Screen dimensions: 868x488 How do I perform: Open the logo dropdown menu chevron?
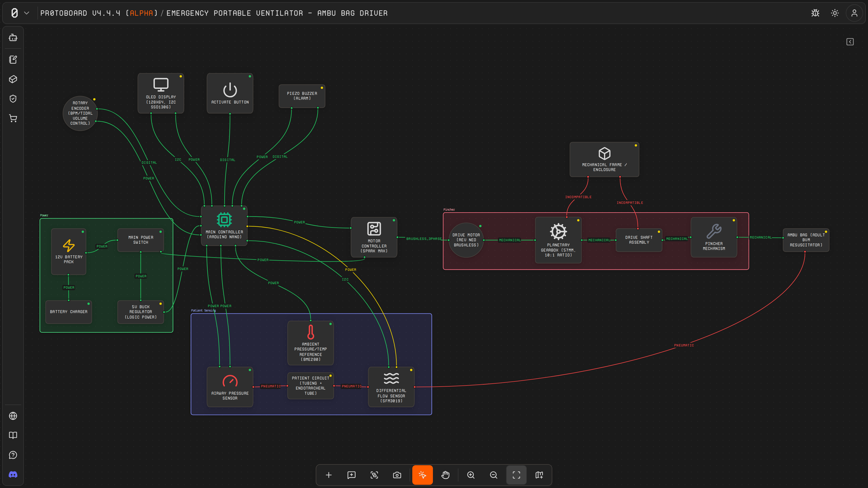pos(27,13)
